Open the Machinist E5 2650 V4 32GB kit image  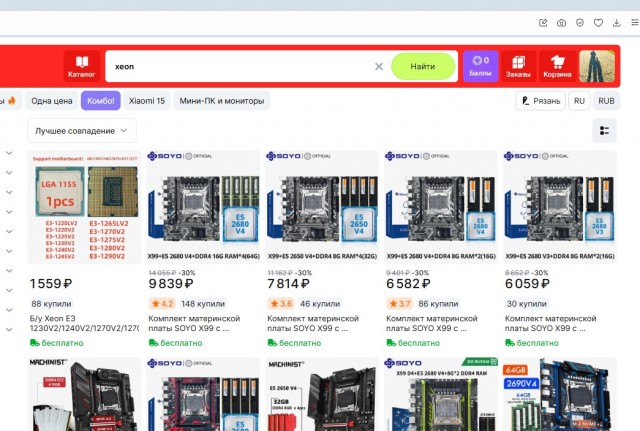[322, 394]
